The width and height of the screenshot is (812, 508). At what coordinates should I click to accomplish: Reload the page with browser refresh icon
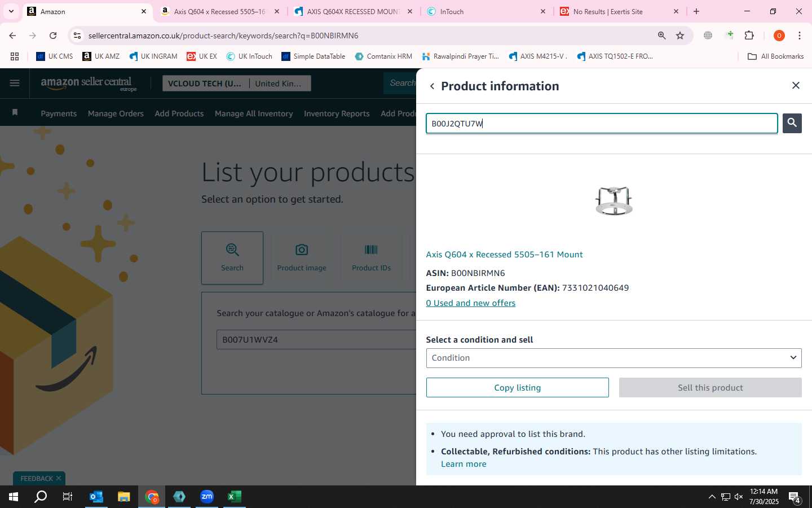point(53,36)
